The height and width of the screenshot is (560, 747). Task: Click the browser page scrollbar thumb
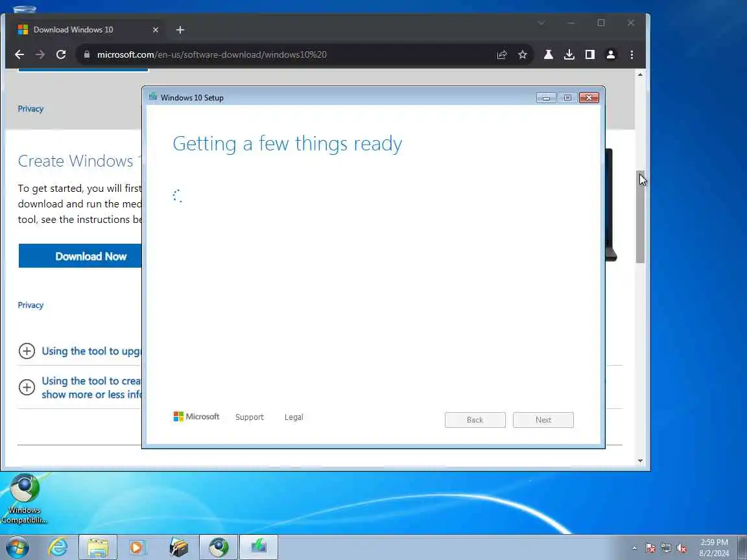click(x=640, y=216)
